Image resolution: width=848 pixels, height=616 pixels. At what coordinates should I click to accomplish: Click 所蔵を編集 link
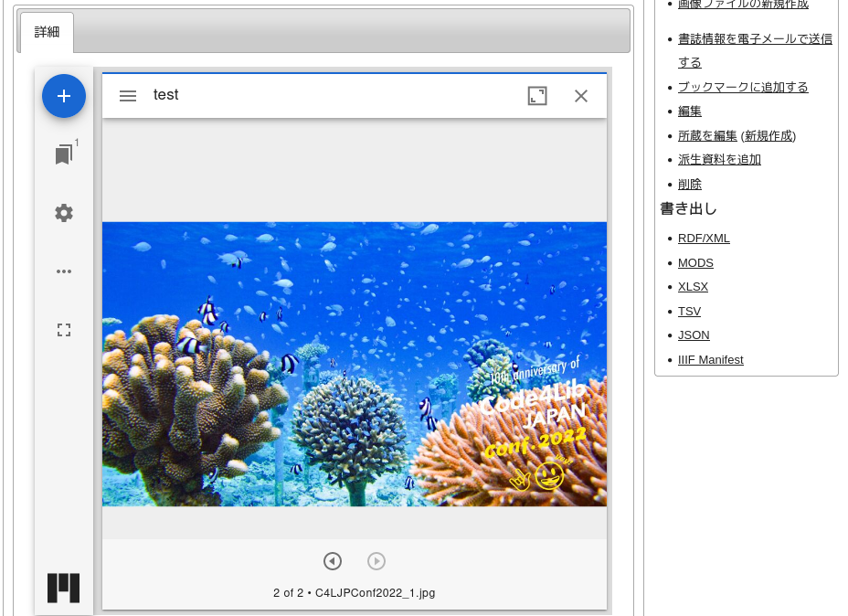point(707,136)
